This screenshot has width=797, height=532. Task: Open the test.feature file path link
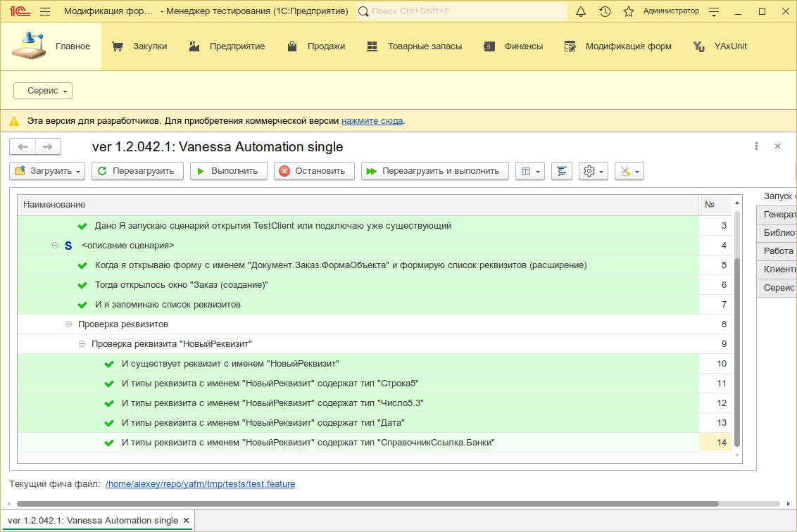[200, 483]
